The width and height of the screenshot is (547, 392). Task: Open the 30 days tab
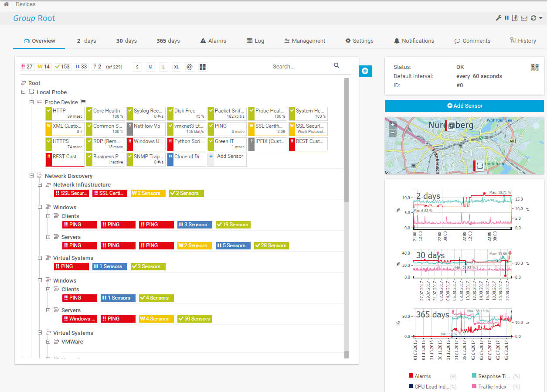coord(126,41)
